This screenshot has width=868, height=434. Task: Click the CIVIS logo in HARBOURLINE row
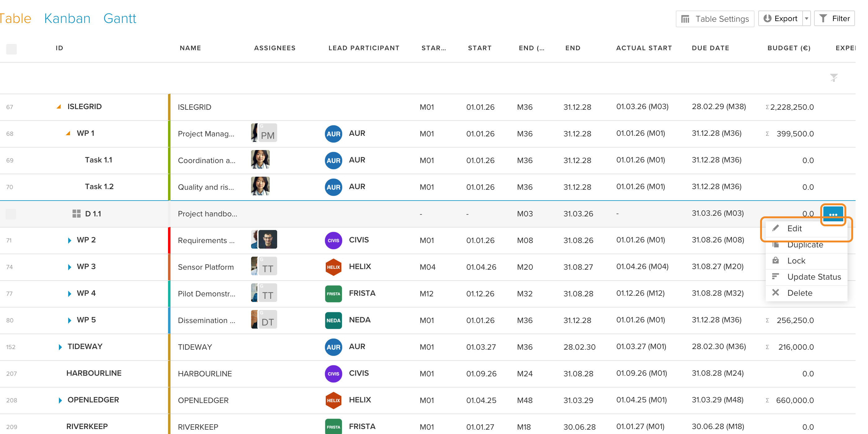(x=333, y=374)
